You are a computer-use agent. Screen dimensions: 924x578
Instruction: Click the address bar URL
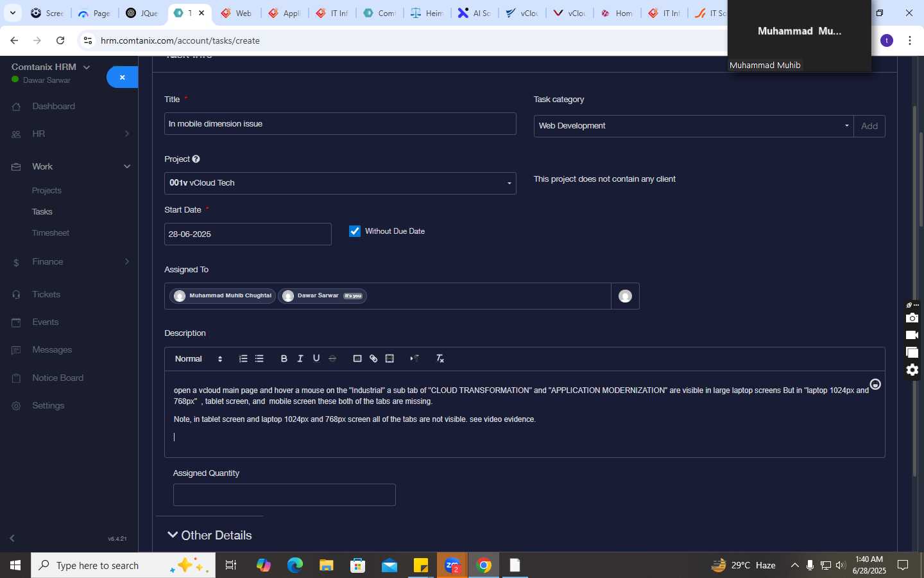180,40
